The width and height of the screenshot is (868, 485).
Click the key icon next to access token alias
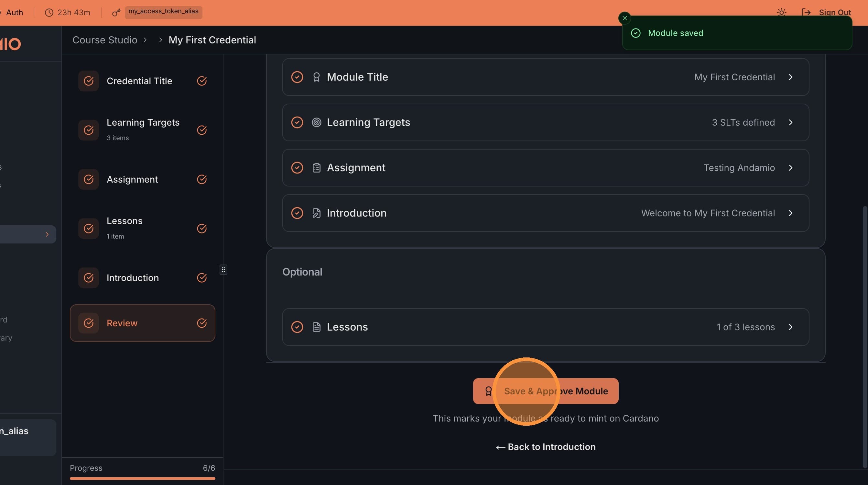pyautogui.click(x=116, y=13)
